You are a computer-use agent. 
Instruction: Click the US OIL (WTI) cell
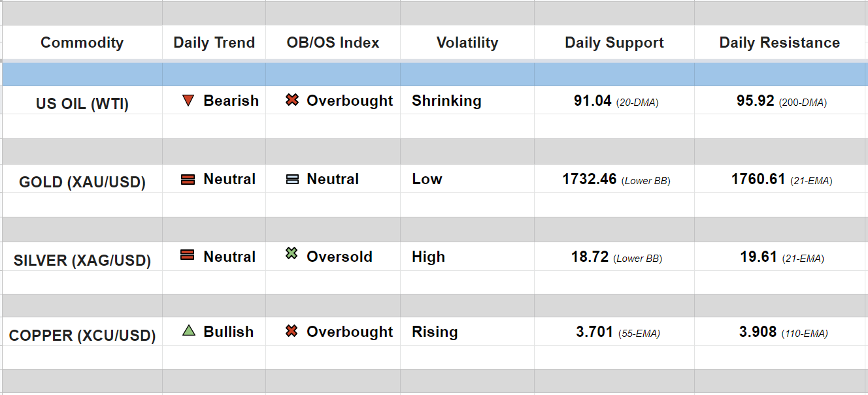point(82,103)
